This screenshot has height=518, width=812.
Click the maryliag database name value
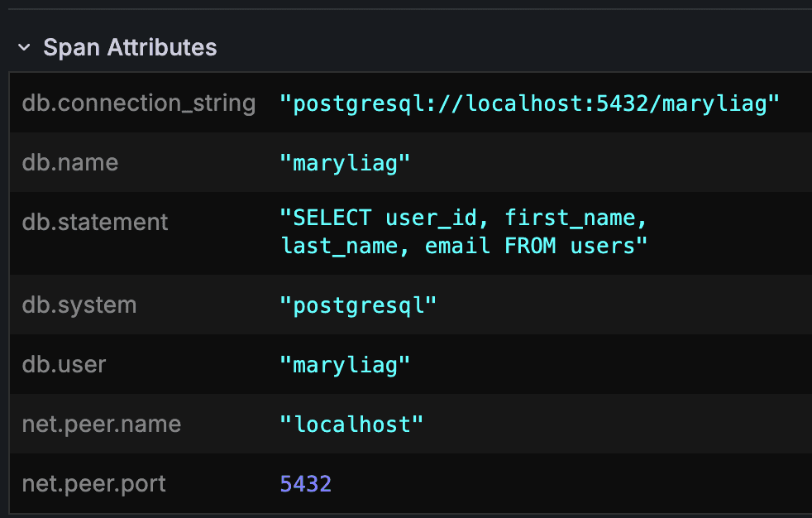[343, 162]
